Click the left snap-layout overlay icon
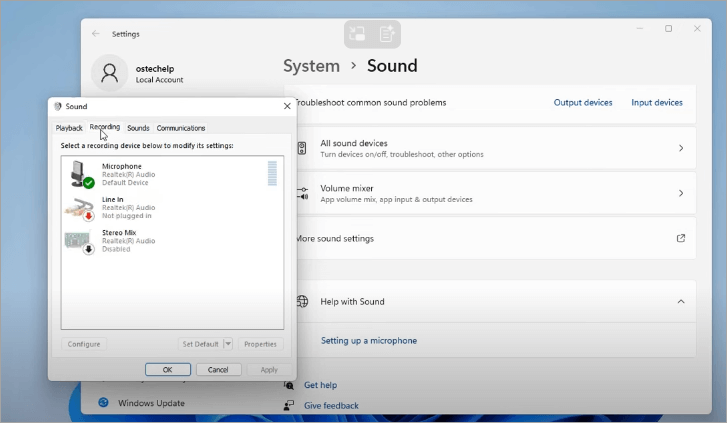Screen dimensions: 727x423 tap(357, 34)
